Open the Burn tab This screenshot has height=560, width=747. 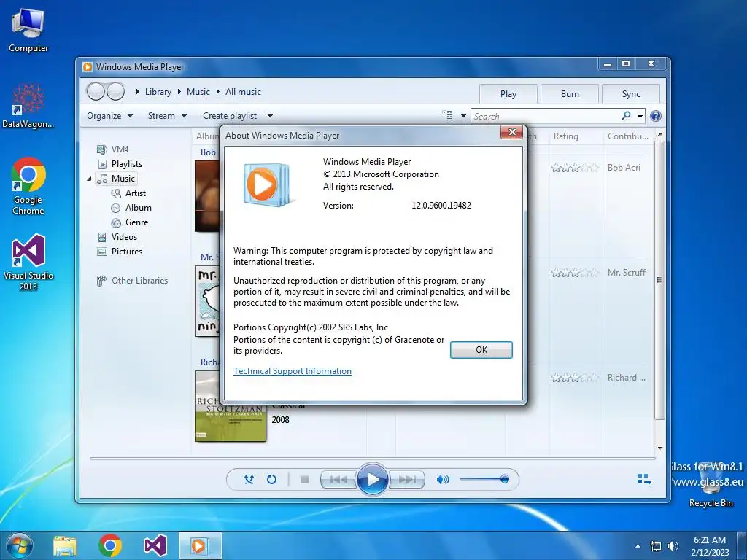coord(570,94)
